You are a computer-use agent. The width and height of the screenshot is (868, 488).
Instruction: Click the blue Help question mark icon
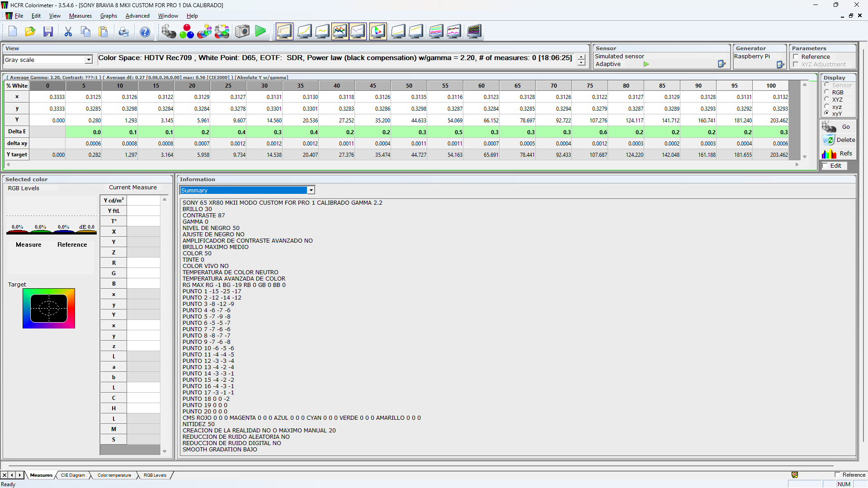145,31
